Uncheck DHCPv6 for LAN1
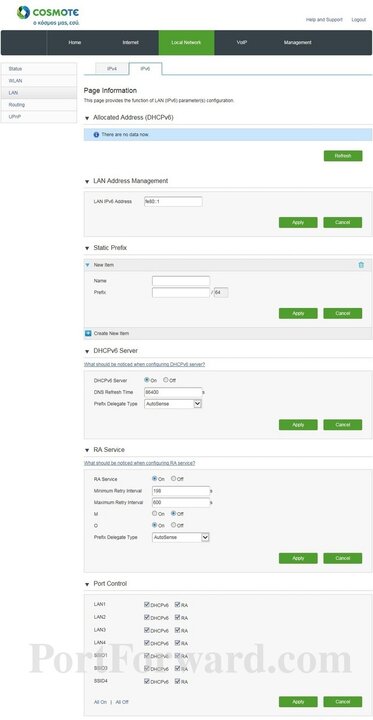The width and height of the screenshot is (373, 720). pos(147,605)
